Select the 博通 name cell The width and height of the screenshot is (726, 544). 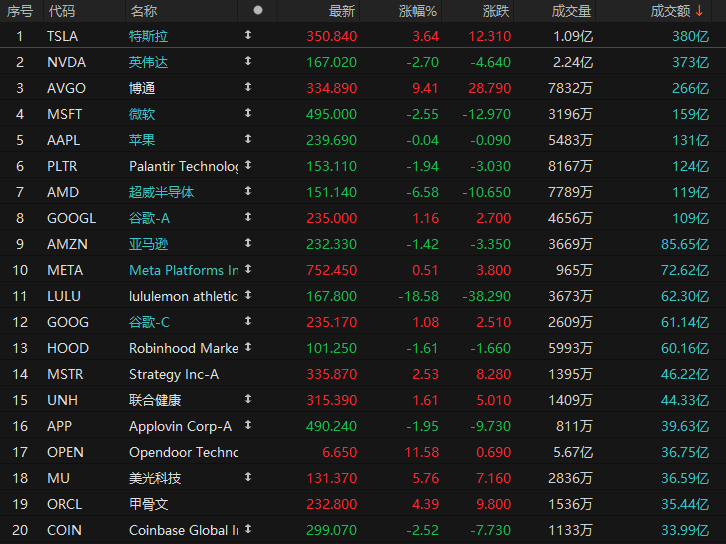pos(142,88)
